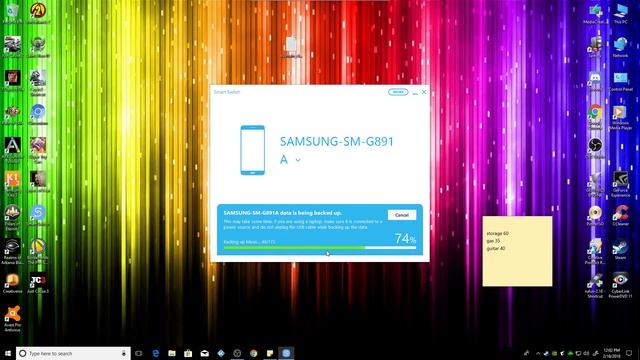Cancel the Samsung backup in progress
The image size is (640, 360).
click(402, 215)
